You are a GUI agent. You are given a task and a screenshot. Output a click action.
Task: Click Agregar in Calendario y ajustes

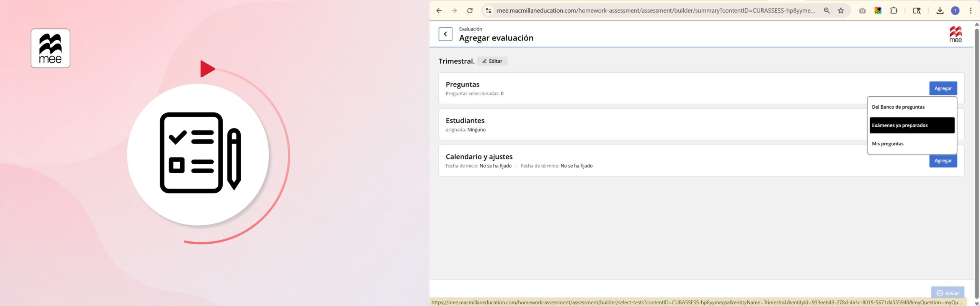pos(943,161)
